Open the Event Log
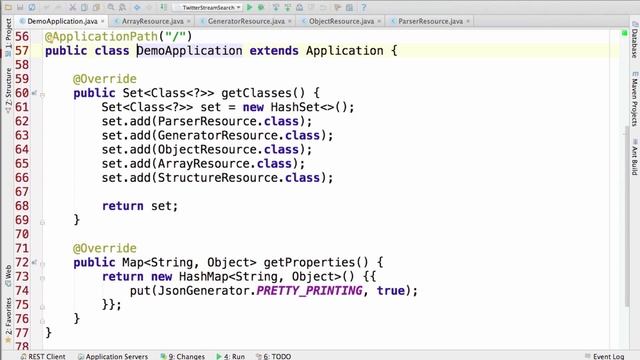640x360 pixels. pyautogui.click(x=604, y=356)
